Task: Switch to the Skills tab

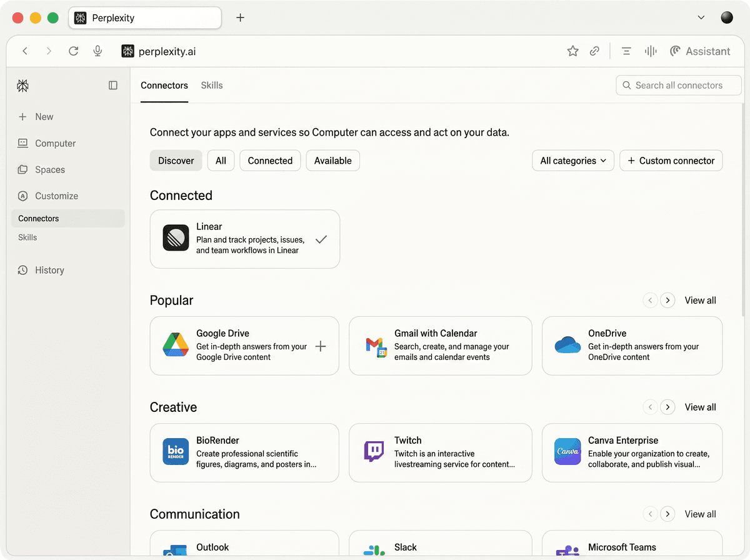Action: tap(212, 86)
